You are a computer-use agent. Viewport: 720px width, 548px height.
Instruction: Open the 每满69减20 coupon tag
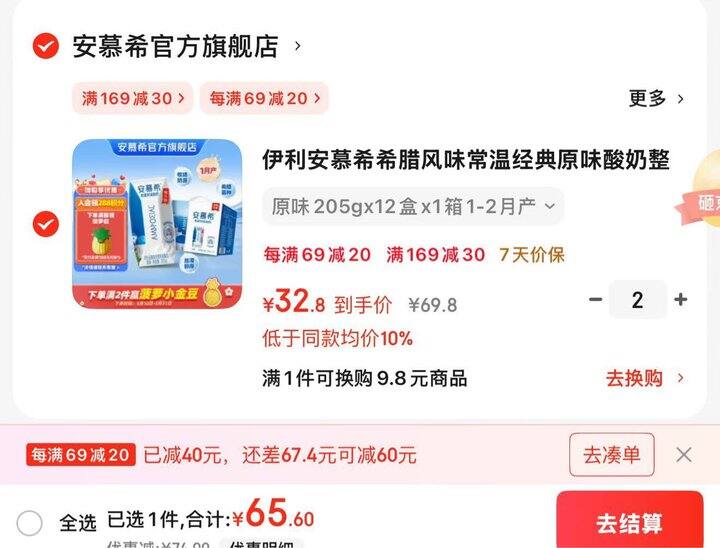tap(264, 98)
